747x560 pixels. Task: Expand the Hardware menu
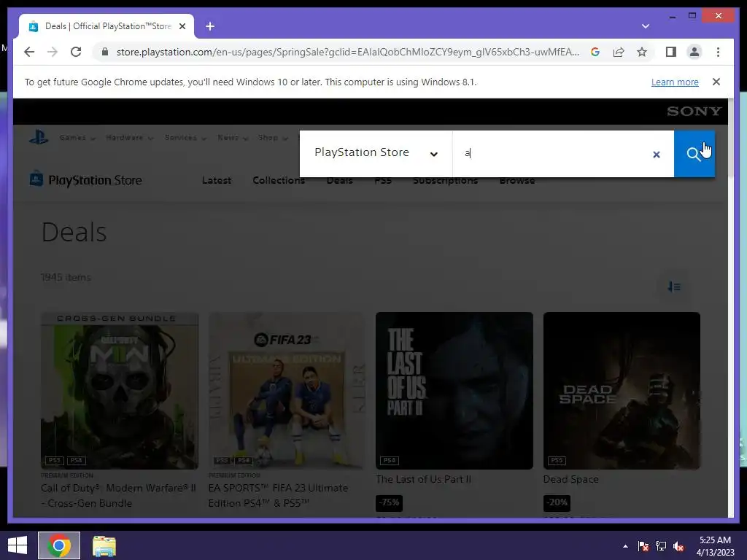[130, 138]
